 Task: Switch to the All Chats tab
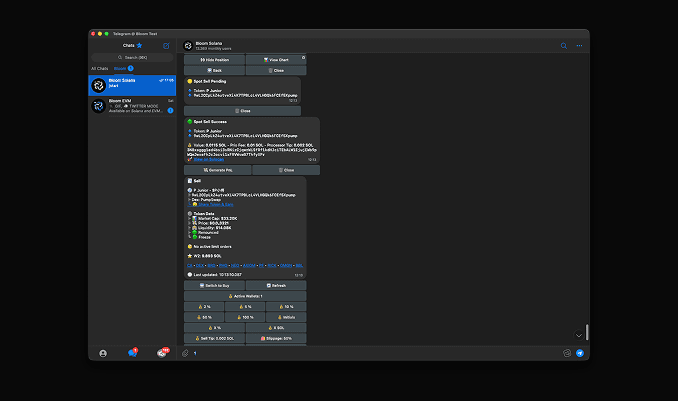(100, 68)
